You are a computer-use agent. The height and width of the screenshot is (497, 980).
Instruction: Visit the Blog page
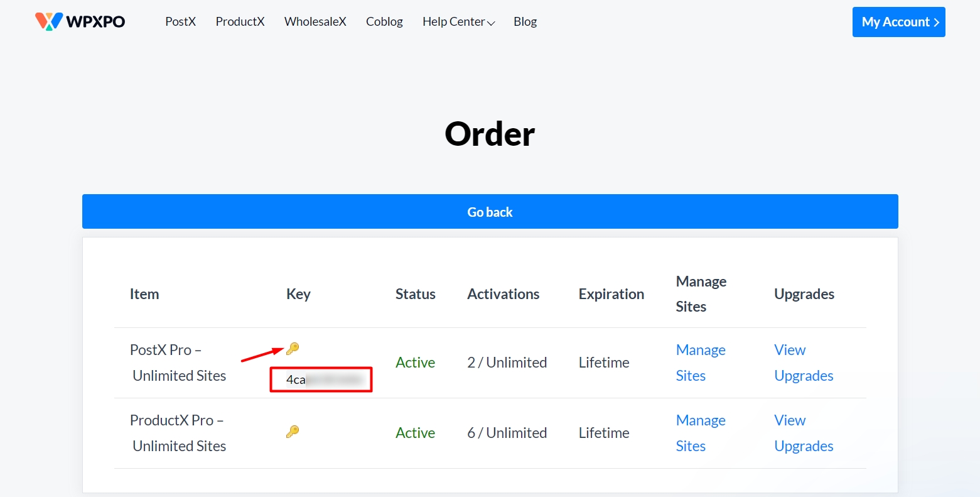(525, 22)
